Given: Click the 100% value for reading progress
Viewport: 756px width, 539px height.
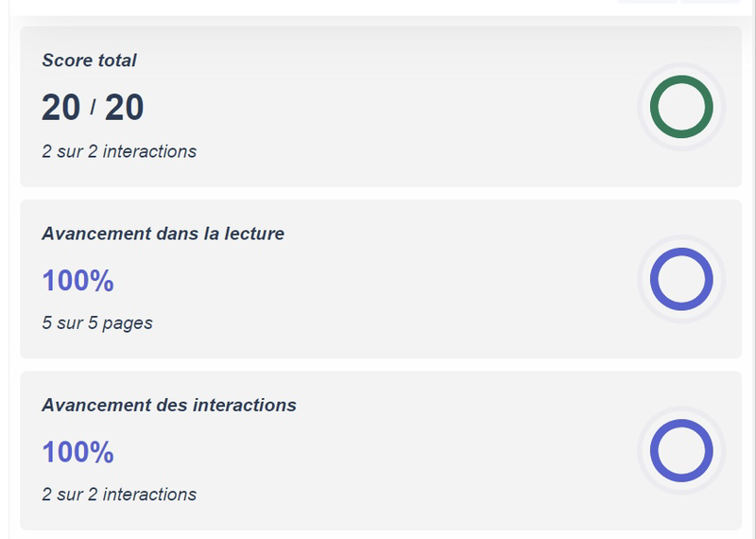Looking at the screenshot, I should click(x=77, y=281).
